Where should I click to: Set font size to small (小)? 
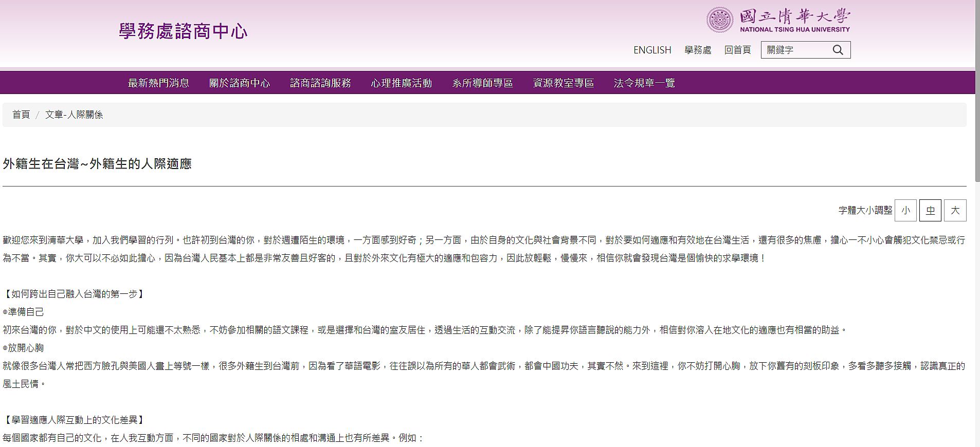[x=905, y=210]
